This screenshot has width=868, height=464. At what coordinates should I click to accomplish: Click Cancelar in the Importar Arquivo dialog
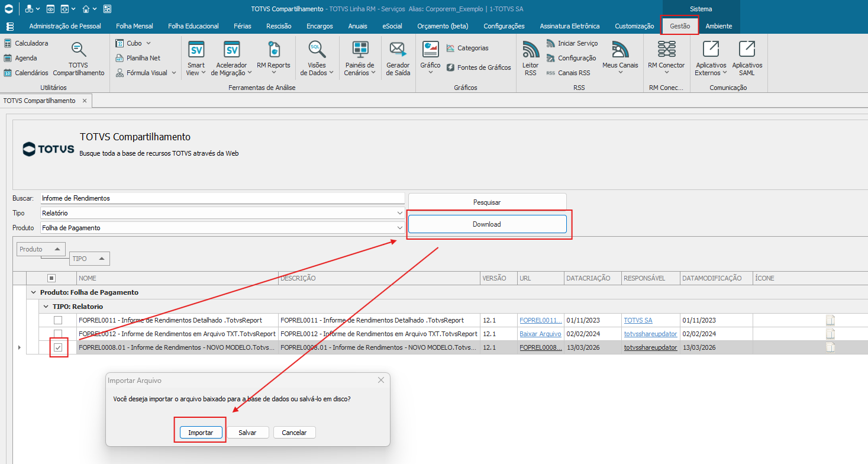(294, 433)
